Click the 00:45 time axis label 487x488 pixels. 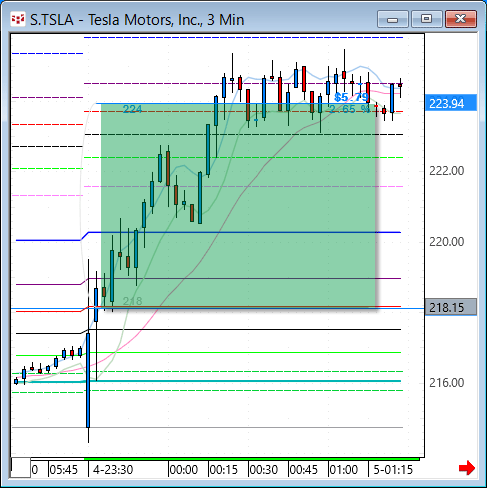pyautogui.click(x=303, y=470)
